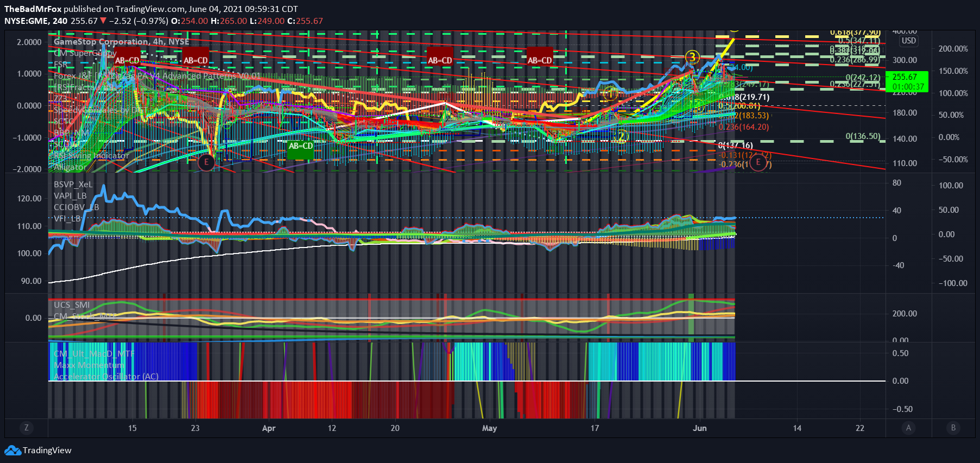Screen dimensions: 980x463
Task: Click the TradingView wordmark link
Action: 47,451
